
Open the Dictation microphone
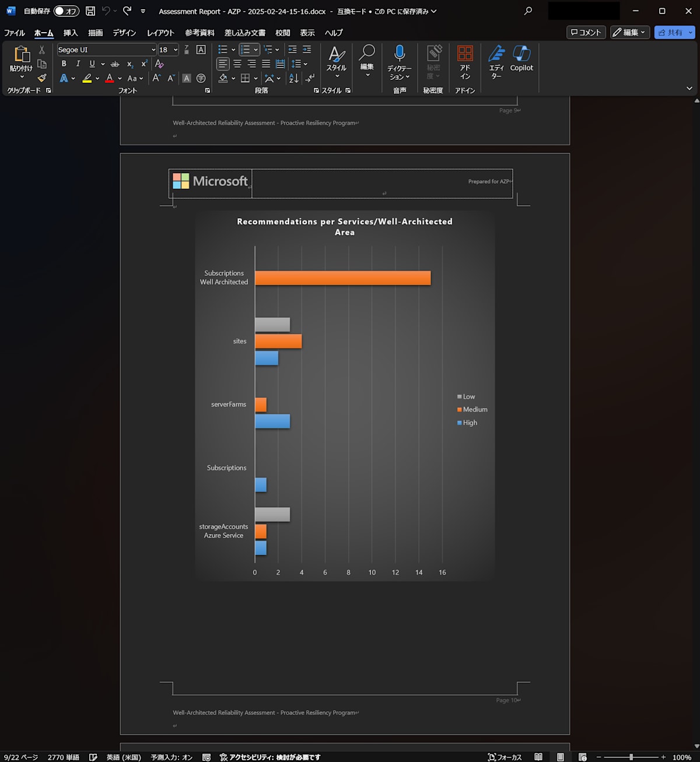[400, 54]
